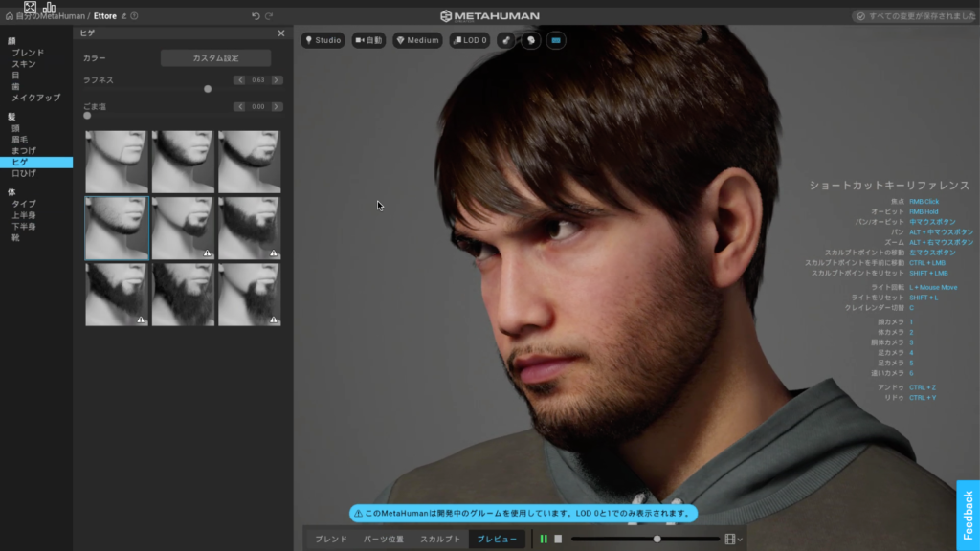Select the highlighted ヒゲ sidebar item
This screenshot has width=980, height=551.
(36, 163)
